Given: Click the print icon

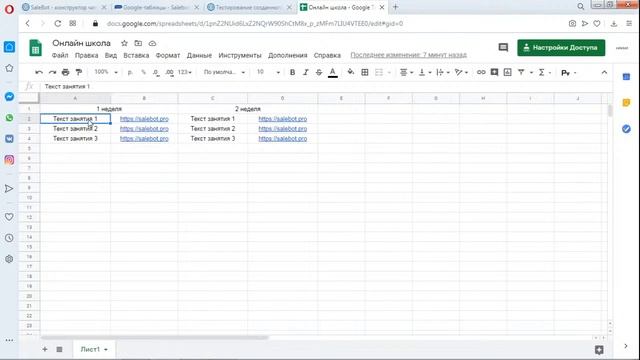Looking at the screenshot, I should click(x=65, y=72).
